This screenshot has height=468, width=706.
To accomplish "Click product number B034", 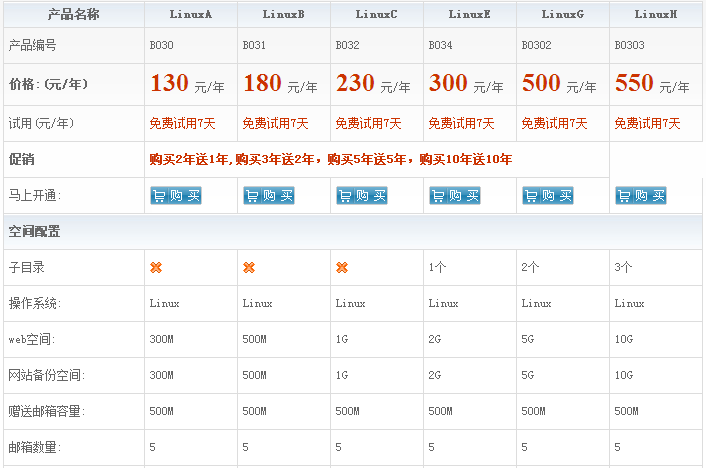I will pyautogui.click(x=440, y=45).
